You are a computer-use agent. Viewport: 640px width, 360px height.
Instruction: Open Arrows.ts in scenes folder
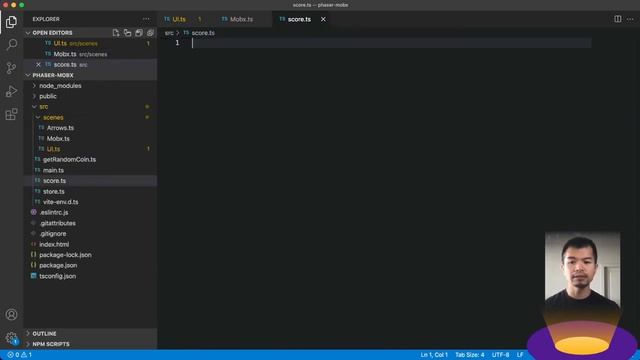[90, 128]
